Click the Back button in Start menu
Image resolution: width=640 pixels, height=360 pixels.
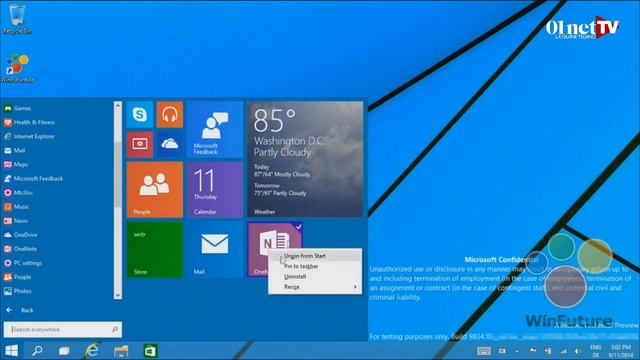(20, 310)
